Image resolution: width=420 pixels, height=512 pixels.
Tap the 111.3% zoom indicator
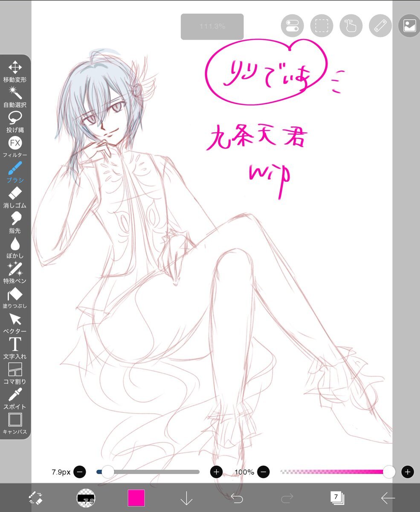(212, 26)
